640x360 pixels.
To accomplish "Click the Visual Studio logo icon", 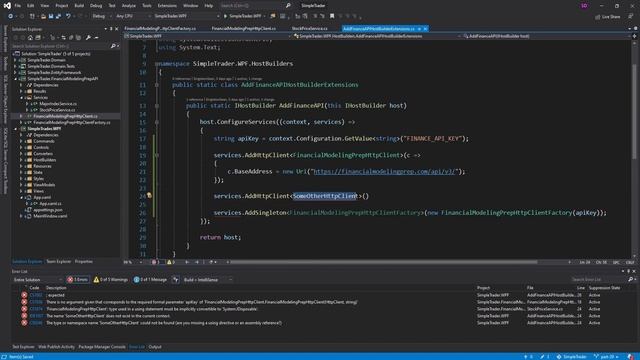I will tap(7, 6).
